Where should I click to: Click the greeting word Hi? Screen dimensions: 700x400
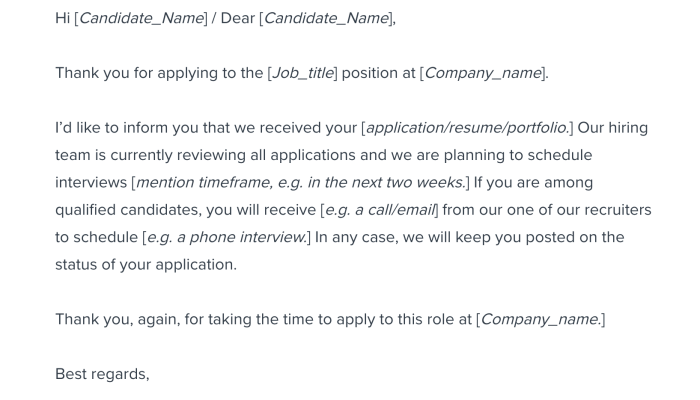[62, 19]
